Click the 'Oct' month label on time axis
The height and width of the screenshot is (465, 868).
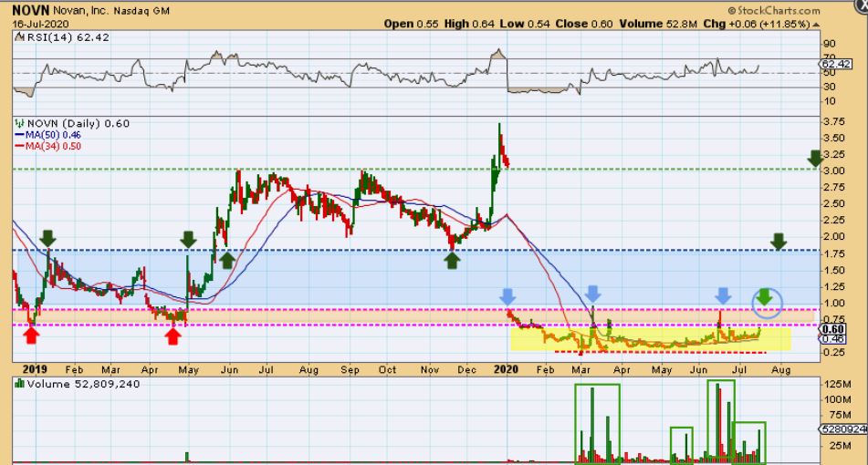pos(388,369)
